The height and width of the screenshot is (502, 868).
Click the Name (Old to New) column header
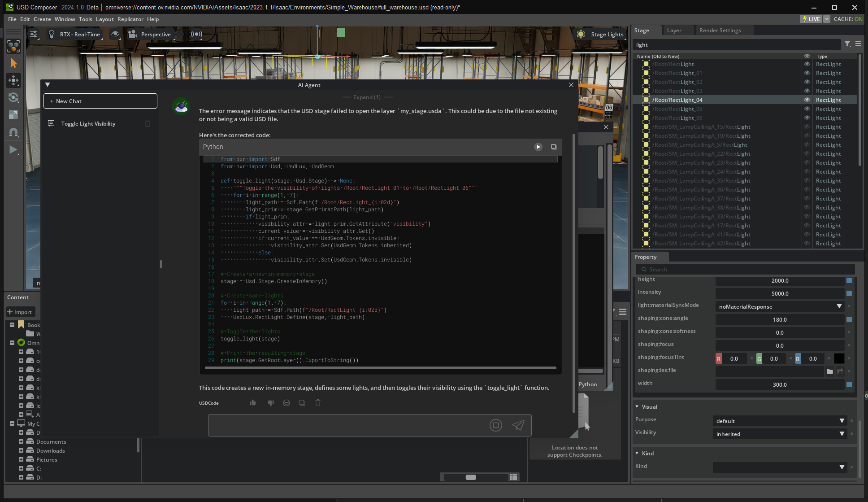coord(658,56)
